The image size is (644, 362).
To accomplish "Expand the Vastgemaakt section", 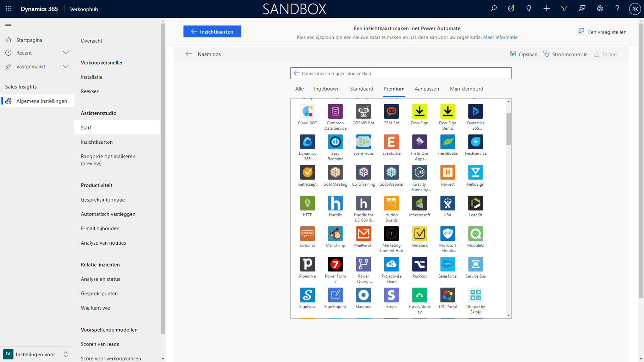I will (66, 67).
